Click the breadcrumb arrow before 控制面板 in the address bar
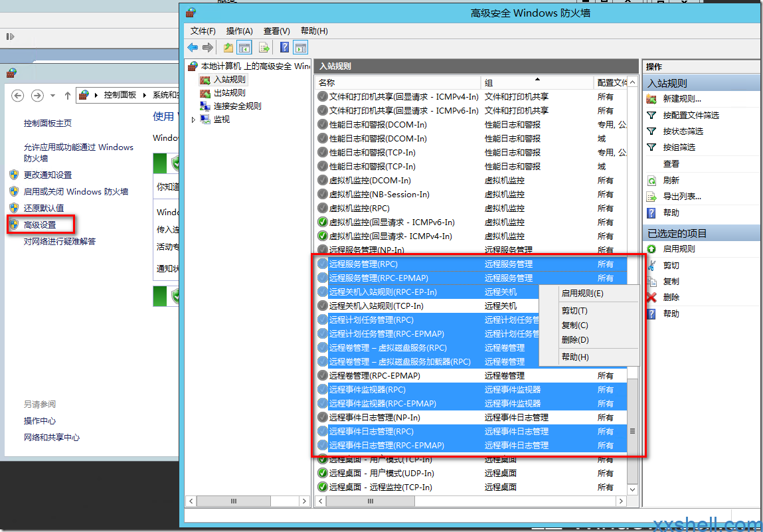The height and width of the screenshot is (532, 763). click(x=96, y=95)
